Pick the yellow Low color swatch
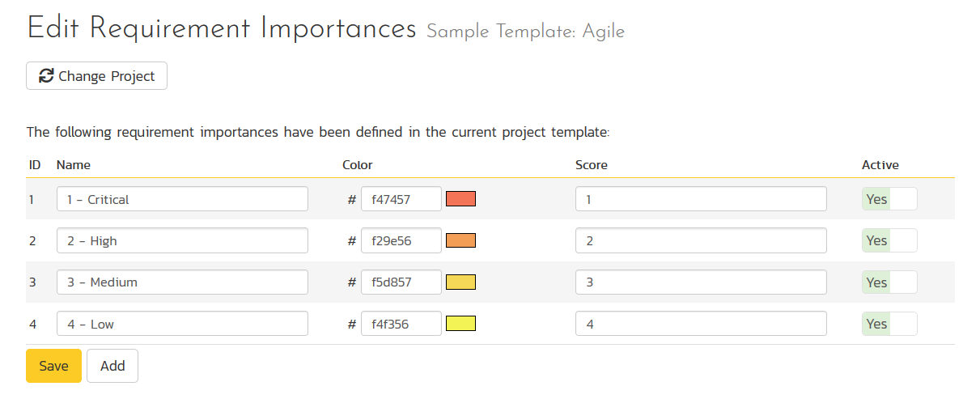Screen dimensions: 980x399 point(461,324)
